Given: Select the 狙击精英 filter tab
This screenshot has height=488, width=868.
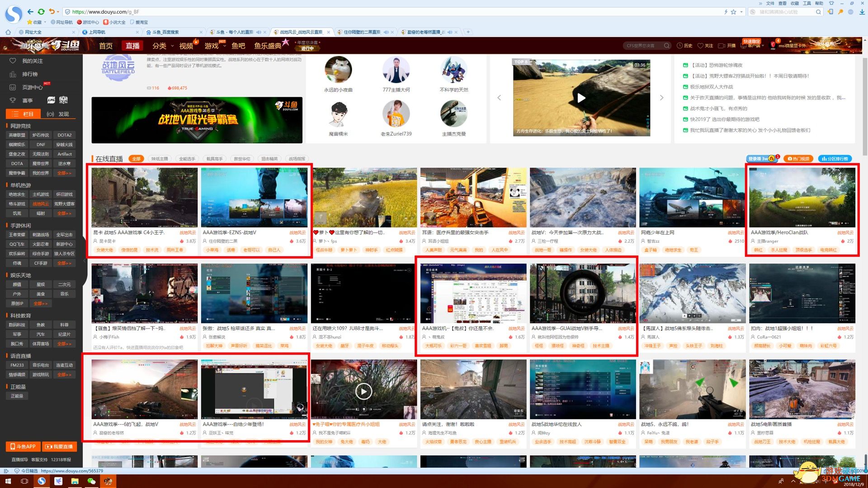Looking at the screenshot, I should tap(269, 159).
